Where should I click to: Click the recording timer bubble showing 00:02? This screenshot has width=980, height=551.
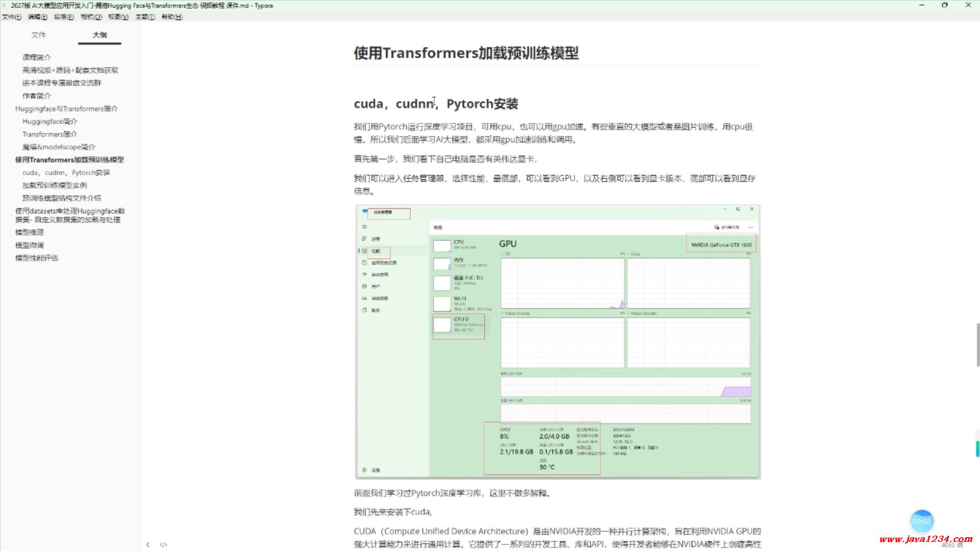[x=922, y=521]
